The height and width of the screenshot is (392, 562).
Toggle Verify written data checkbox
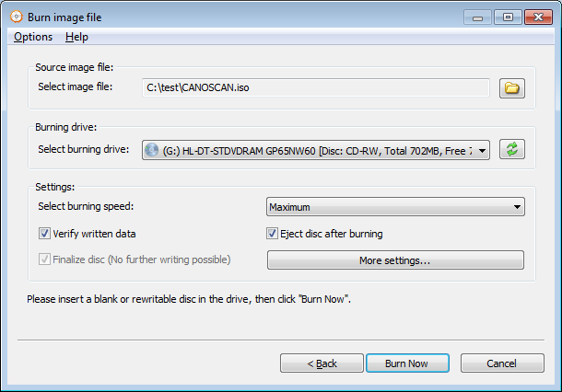coord(44,234)
